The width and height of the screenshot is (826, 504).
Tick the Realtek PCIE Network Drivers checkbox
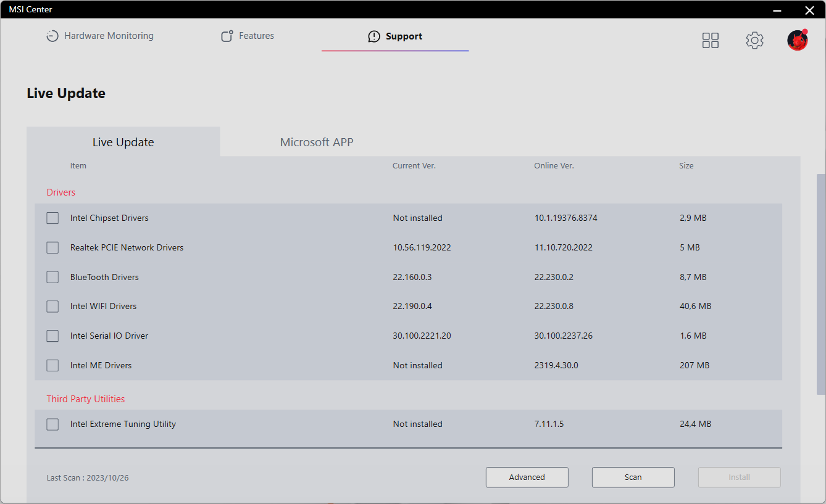[52, 247]
